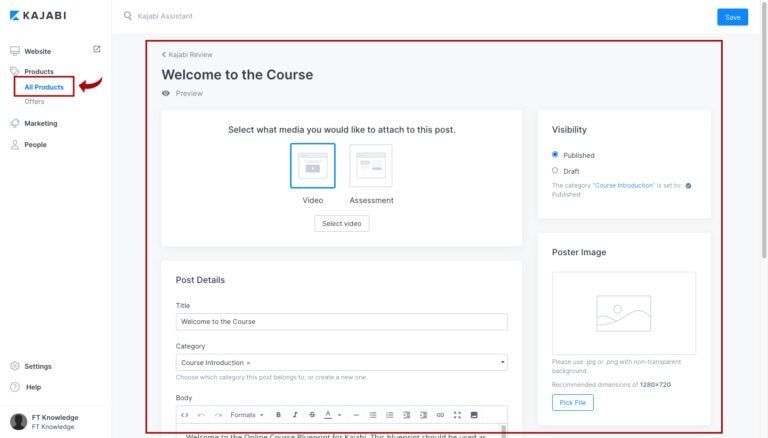Viewport: 768px width, 438px height.
Task: Insert link in body editor
Action: (x=440, y=415)
